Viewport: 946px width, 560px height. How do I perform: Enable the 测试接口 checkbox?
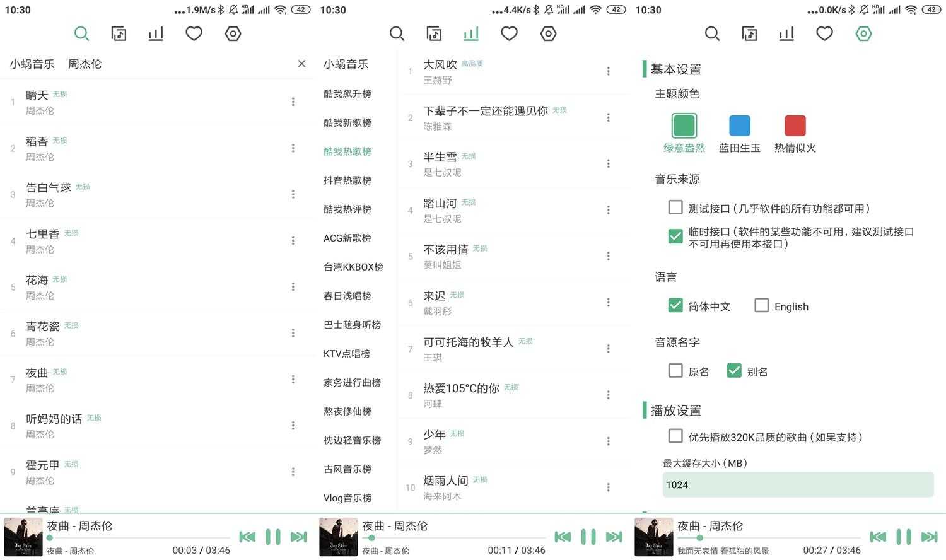[675, 207]
